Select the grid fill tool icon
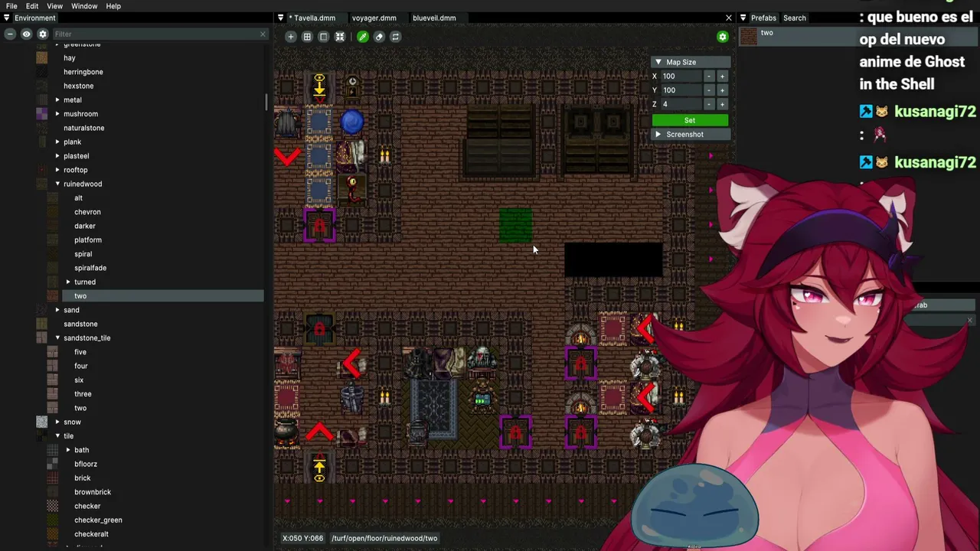 (x=307, y=37)
